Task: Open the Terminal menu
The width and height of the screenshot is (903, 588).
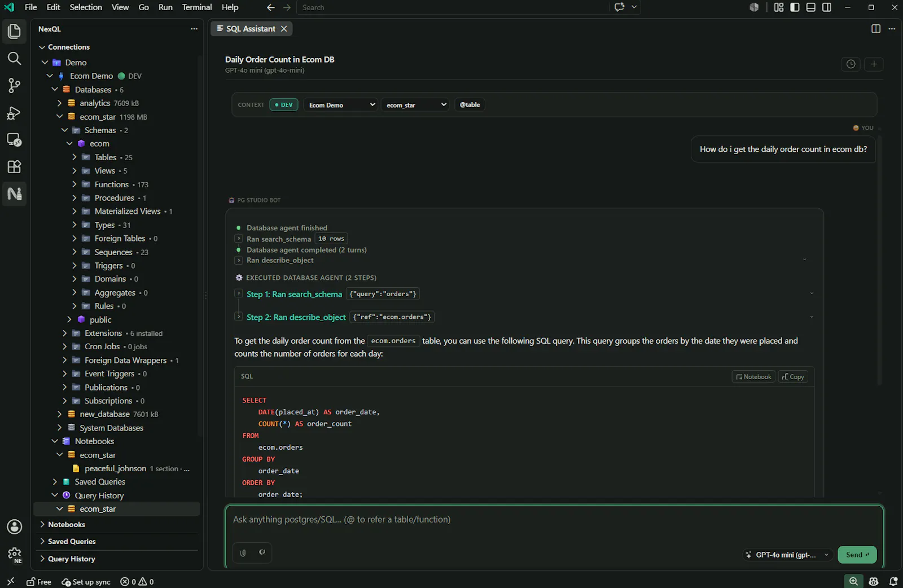Action: tap(197, 7)
